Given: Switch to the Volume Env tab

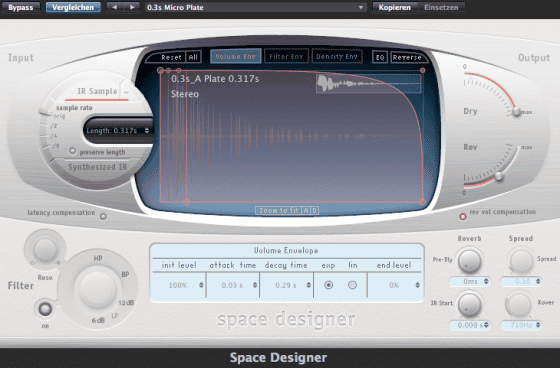Looking at the screenshot, I should (235, 56).
